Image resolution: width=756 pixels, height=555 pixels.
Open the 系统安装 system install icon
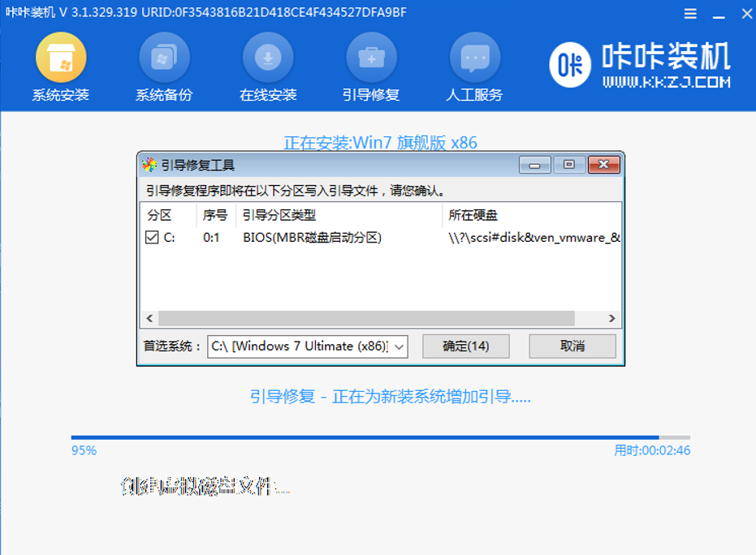click(61, 58)
